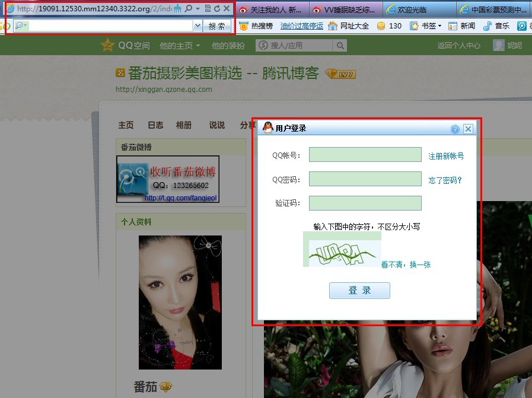
Task: Click the QQ空间 star logo
Action: click(107, 45)
